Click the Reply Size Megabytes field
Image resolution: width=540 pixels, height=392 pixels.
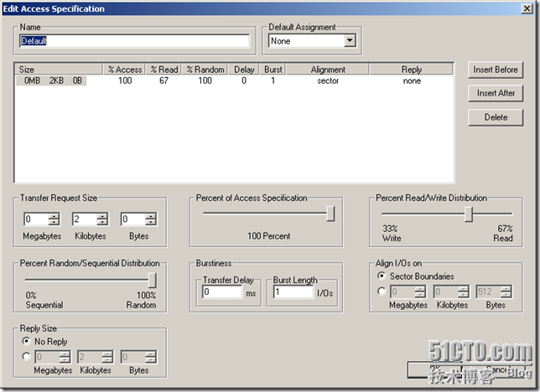point(47,357)
